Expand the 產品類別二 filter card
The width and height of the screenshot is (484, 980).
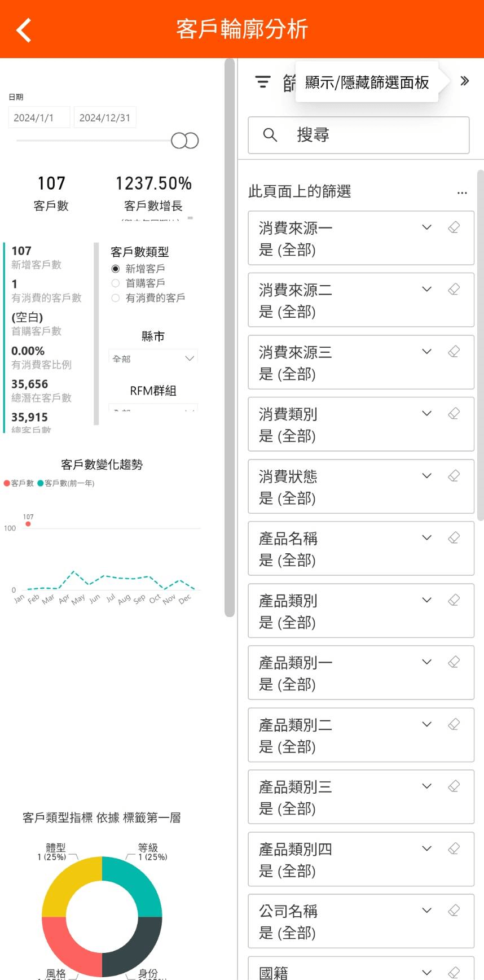[x=427, y=724]
